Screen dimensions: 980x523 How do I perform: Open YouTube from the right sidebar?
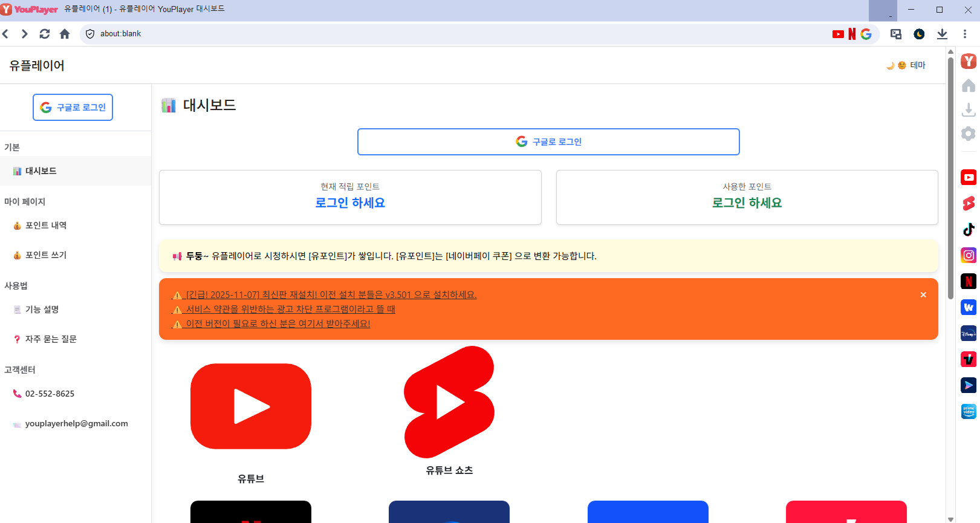969,177
